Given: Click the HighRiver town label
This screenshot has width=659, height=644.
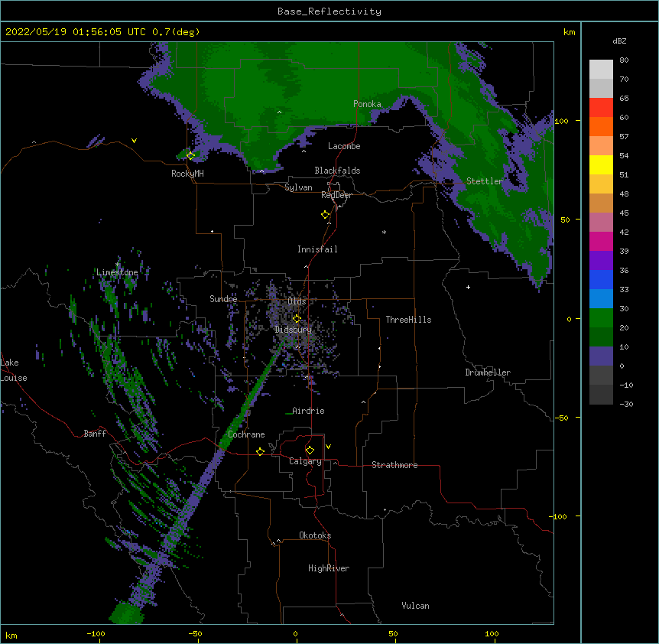Looking at the screenshot, I should 329,568.
